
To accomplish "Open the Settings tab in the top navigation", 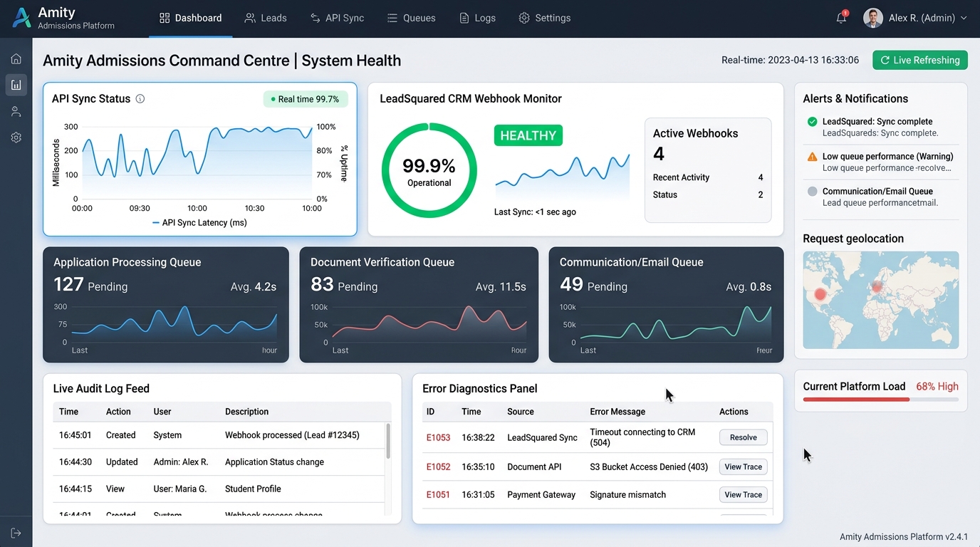I will click(545, 18).
